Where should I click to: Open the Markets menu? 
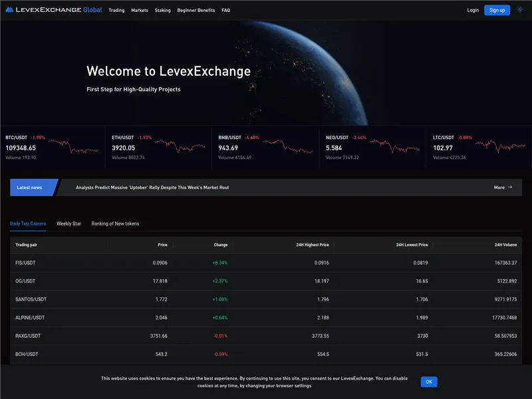coord(139,10)
